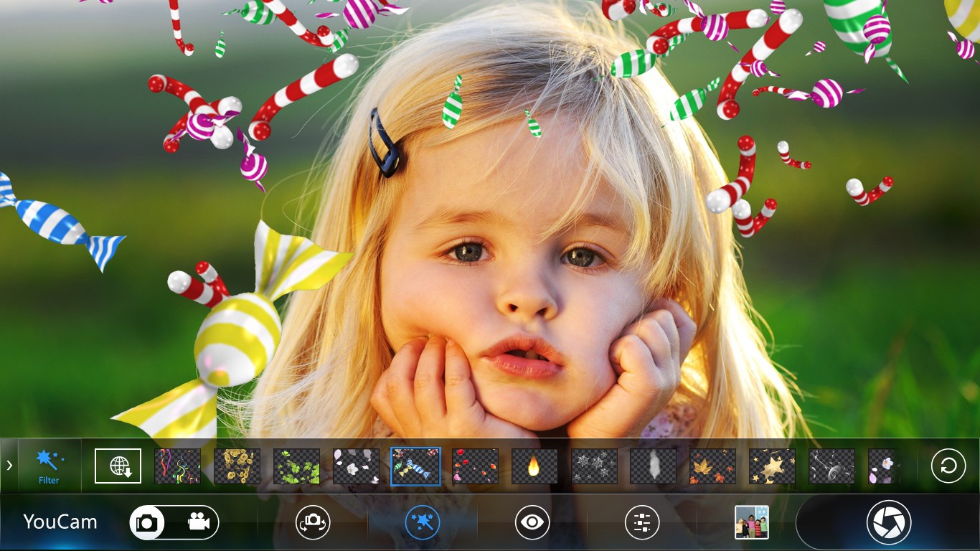980x551 pixels.
Task: Apply the autumn maple leaves effect
Action: pos(713,466)
